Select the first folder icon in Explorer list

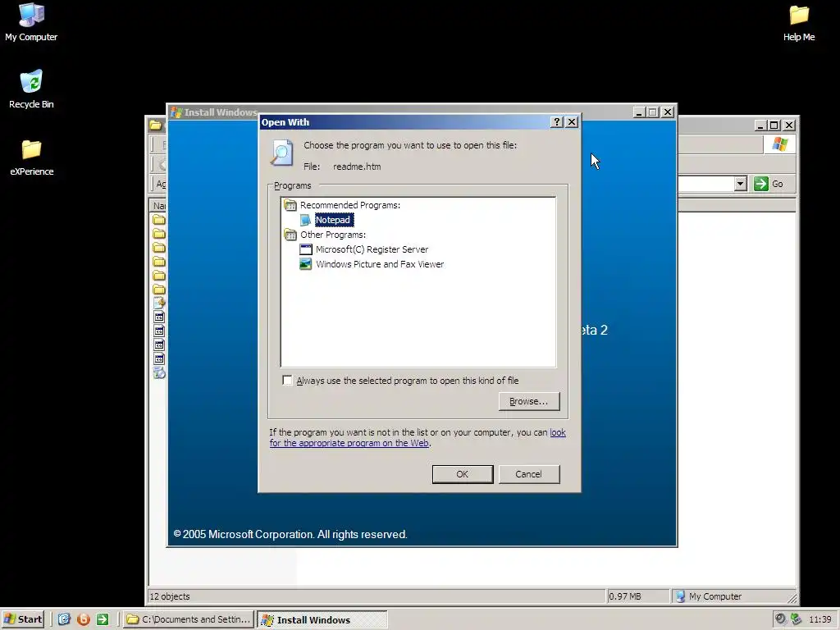(x=159, y=220)
